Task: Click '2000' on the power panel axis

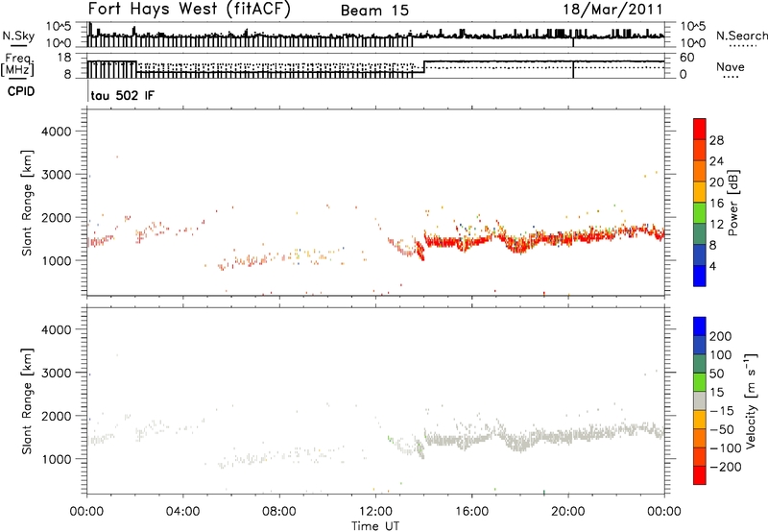Action: [57, 217]
